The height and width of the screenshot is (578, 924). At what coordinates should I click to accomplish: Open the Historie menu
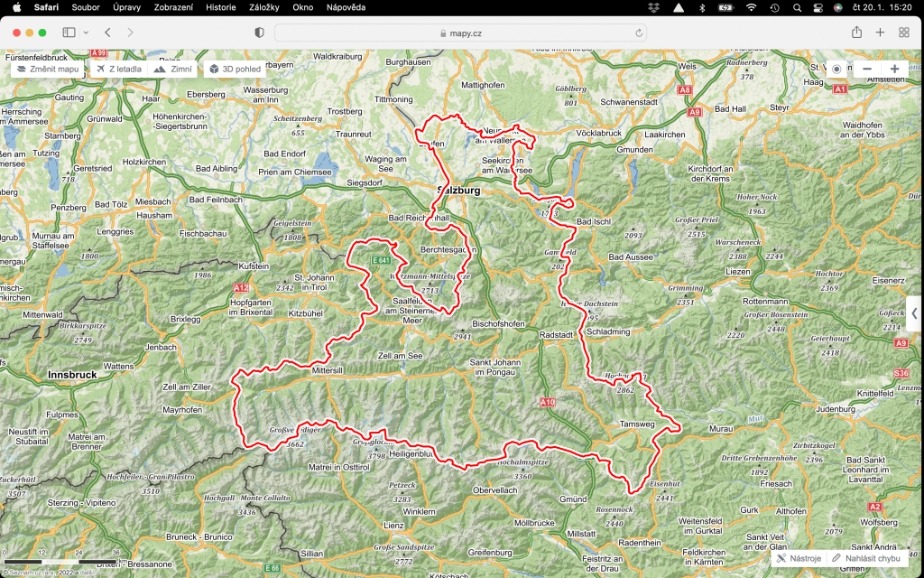click(x=221, y=7)
